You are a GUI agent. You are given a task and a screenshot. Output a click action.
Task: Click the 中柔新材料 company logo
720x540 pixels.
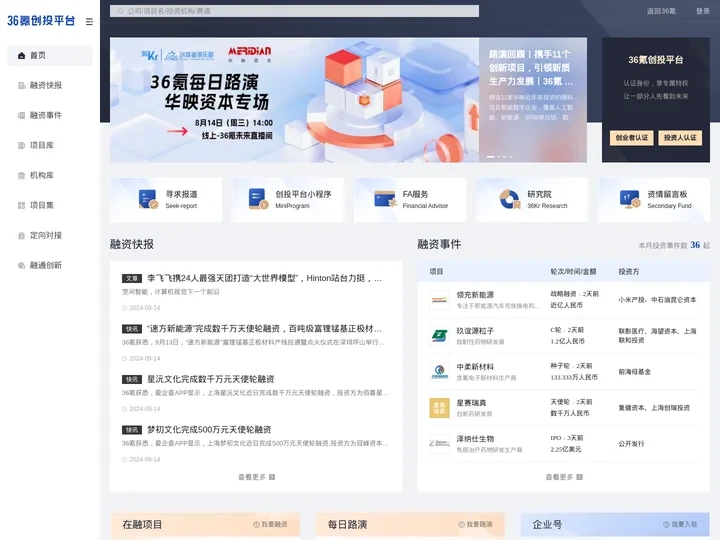tap(439, 371)
